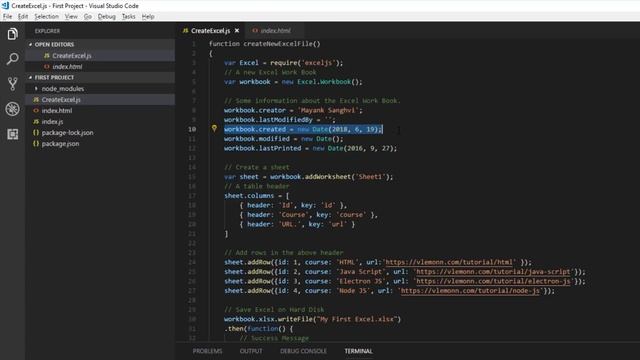Open index.js in the project tree
Viewport: 640px width, 360px height.
(100, 122)
